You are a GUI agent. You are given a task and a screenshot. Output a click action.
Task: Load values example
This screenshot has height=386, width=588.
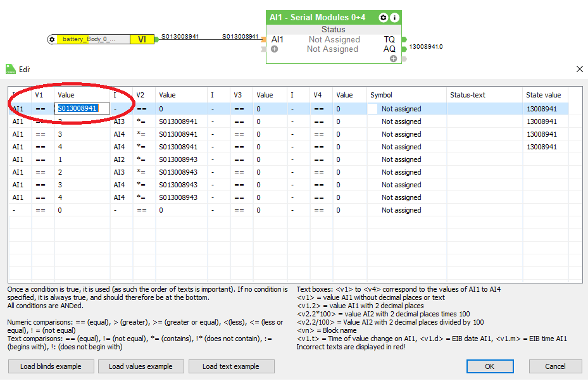(x=141, y=366)
